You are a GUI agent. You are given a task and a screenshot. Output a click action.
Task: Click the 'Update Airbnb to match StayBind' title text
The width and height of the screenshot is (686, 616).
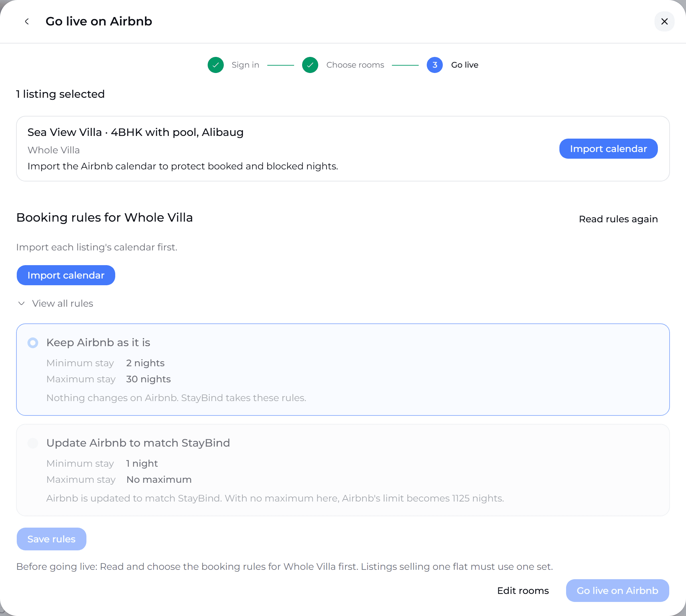pyautogui.click(x=138, y=443)
